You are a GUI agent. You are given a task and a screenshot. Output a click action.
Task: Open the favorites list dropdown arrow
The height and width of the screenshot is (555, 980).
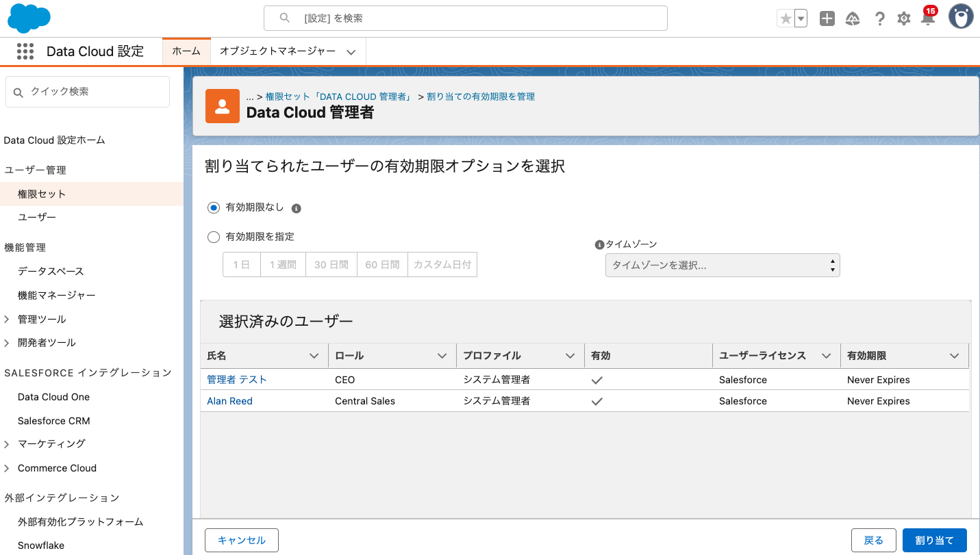[801, 19]
